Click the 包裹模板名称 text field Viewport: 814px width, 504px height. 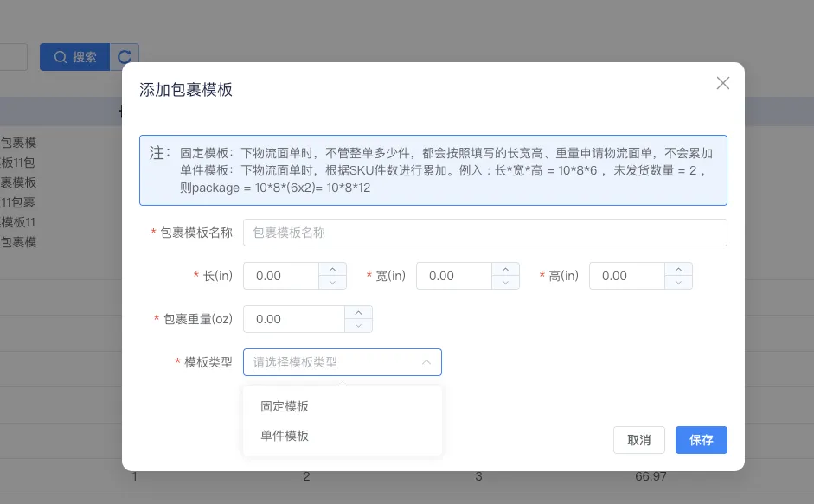pyautogui.click(x=484, y=233)
